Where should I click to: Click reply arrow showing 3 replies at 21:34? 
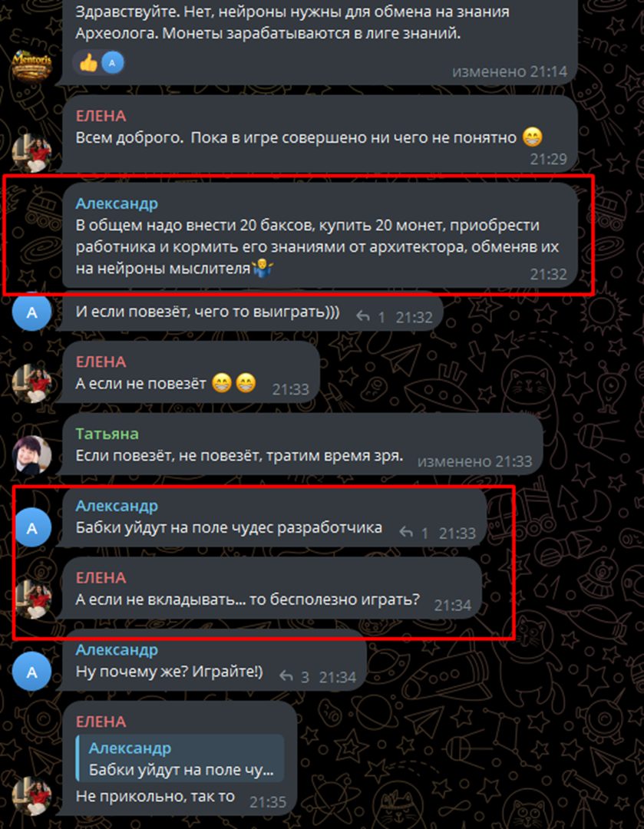pos(293,676)
